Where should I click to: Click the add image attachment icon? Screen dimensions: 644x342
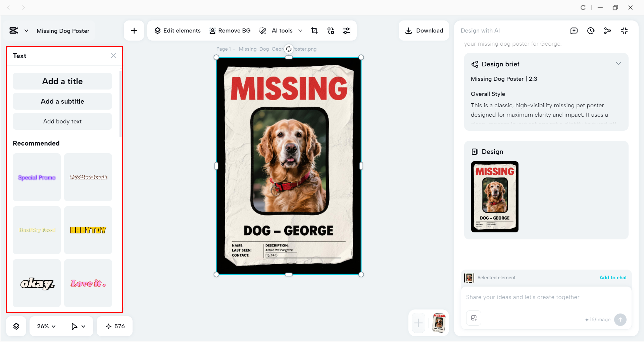pyautogui.click(x=474, y=318)
